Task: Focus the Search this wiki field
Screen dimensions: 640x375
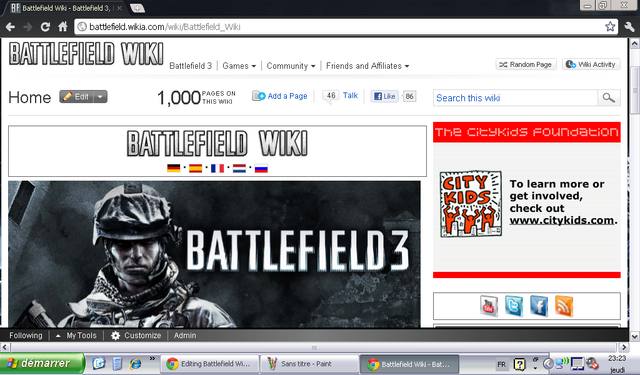Action: [x=515, y=98]
